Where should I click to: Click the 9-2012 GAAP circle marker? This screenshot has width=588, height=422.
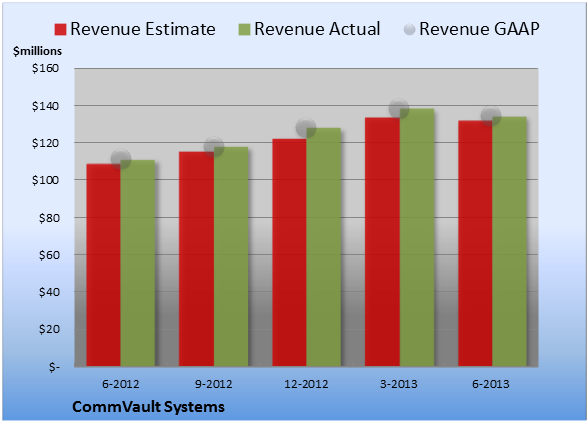coord(214,147)
